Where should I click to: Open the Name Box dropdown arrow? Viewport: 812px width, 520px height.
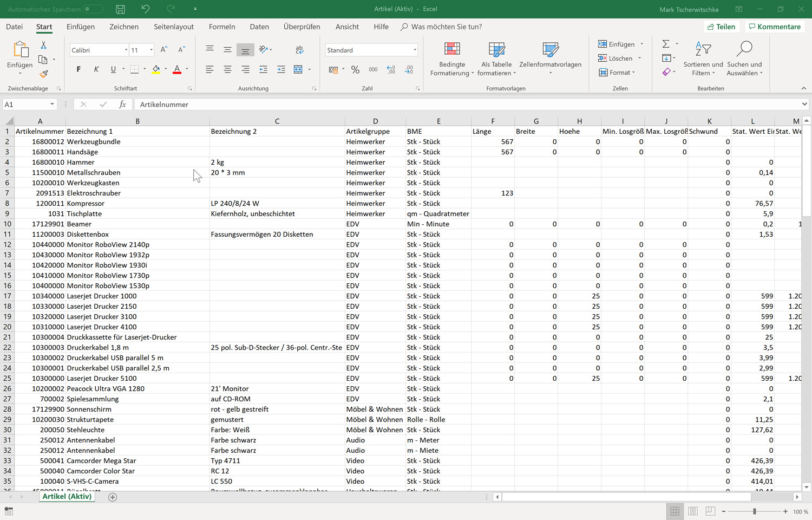pos(52,105)
